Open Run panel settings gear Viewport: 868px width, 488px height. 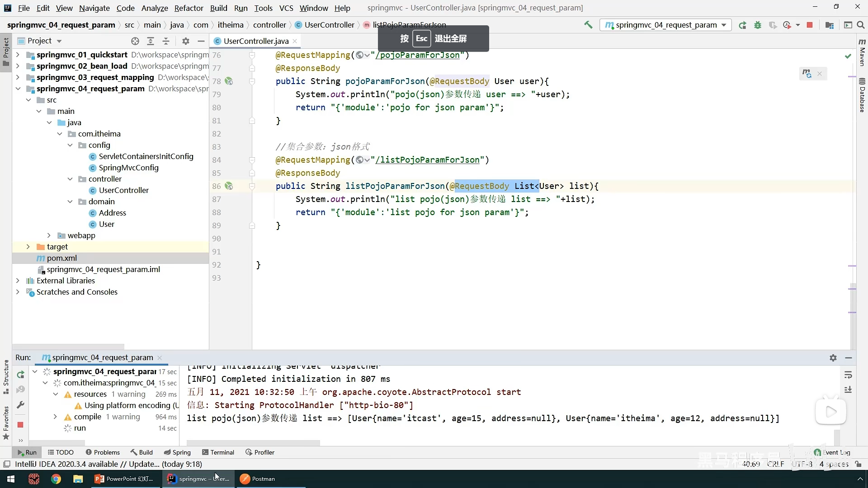click(833, 357)
